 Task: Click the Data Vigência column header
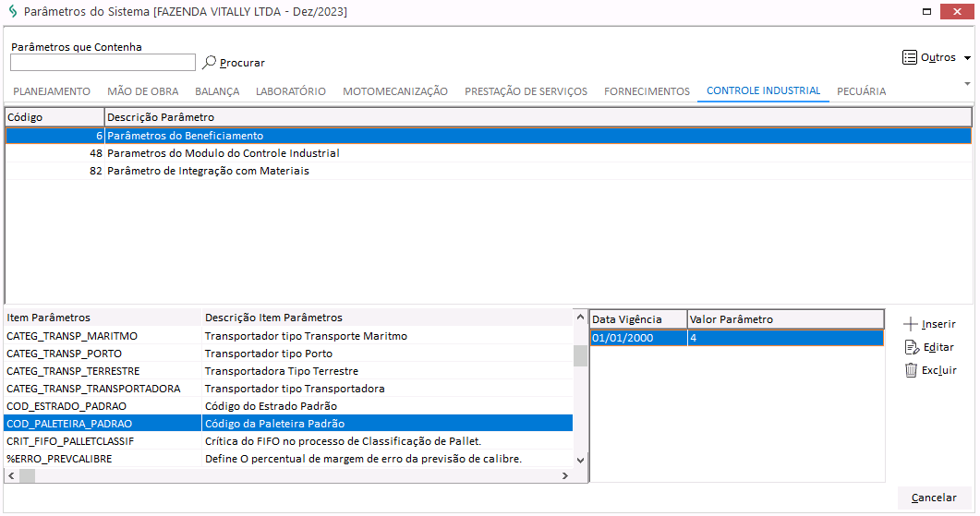[639, 319]
